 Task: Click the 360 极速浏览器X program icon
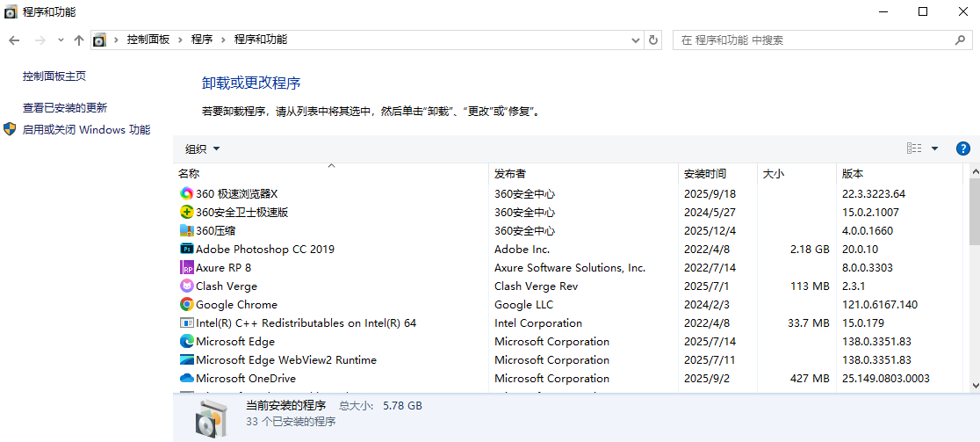click(x=186, y=194)
